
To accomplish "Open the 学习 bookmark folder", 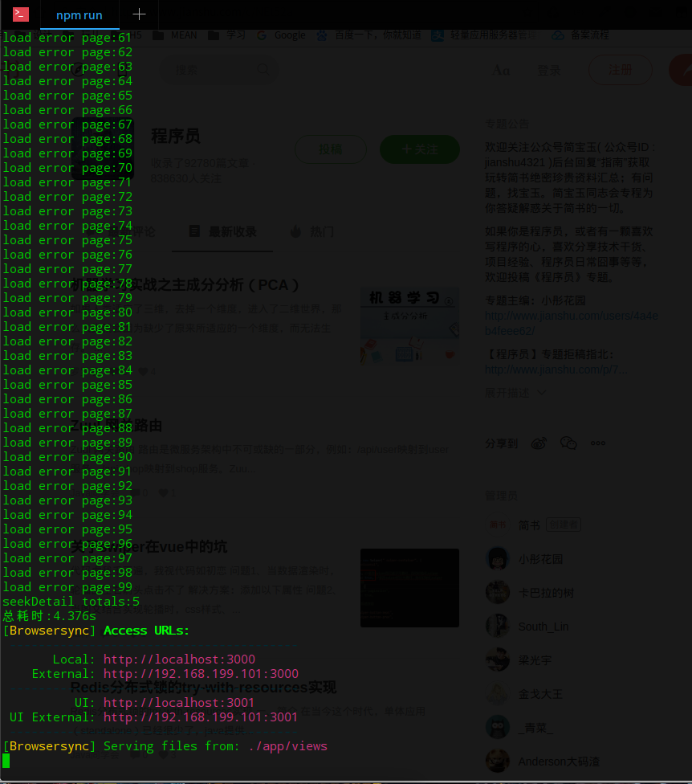I will [x=227, y=35].
